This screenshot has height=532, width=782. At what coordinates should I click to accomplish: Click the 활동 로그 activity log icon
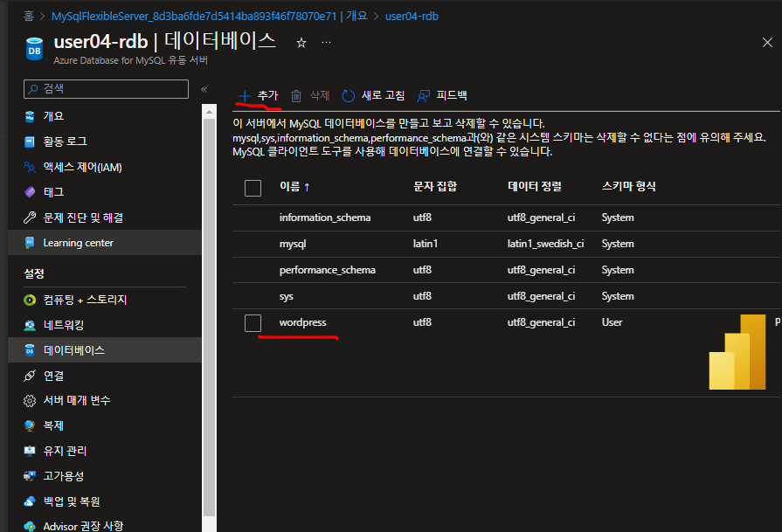point(30,142)
